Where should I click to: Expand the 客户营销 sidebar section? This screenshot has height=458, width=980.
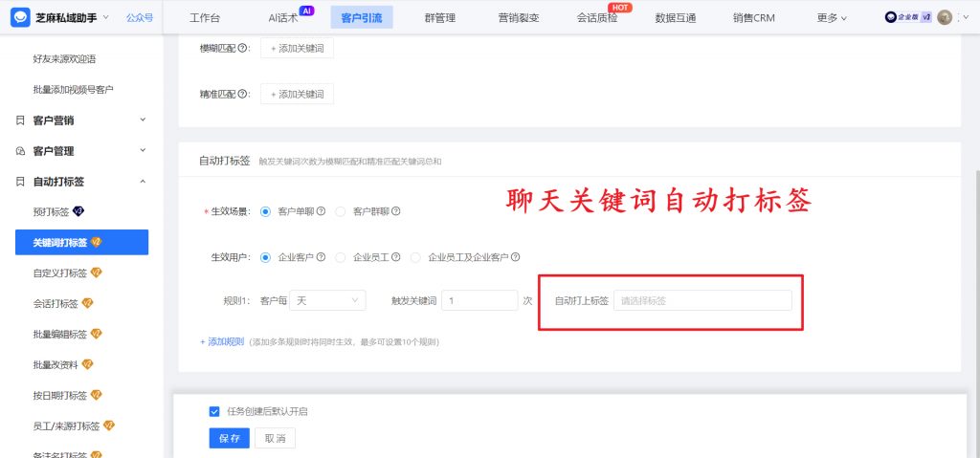coord(143,120)
